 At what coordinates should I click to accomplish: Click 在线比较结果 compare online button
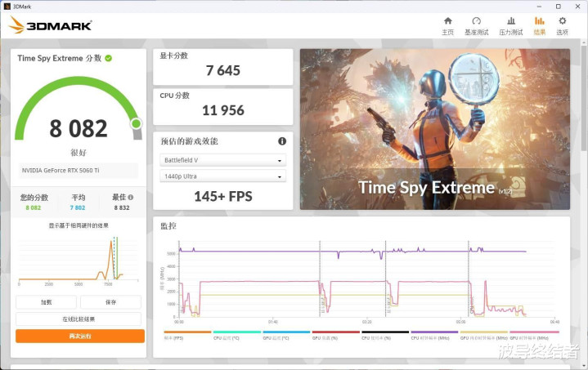tap(79, 319)
